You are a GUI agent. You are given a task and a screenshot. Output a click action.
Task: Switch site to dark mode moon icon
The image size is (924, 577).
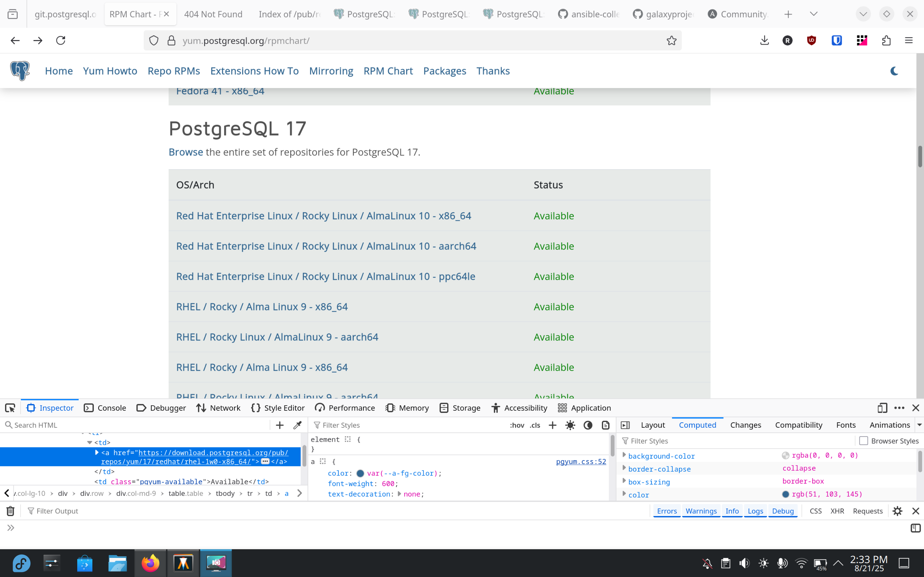[894, 71]
